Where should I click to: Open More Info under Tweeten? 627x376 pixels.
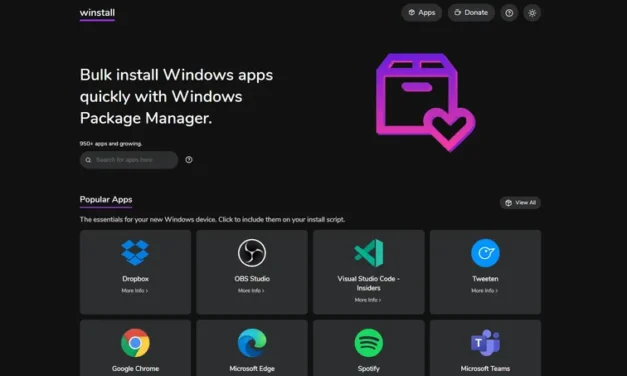point(485,291)
